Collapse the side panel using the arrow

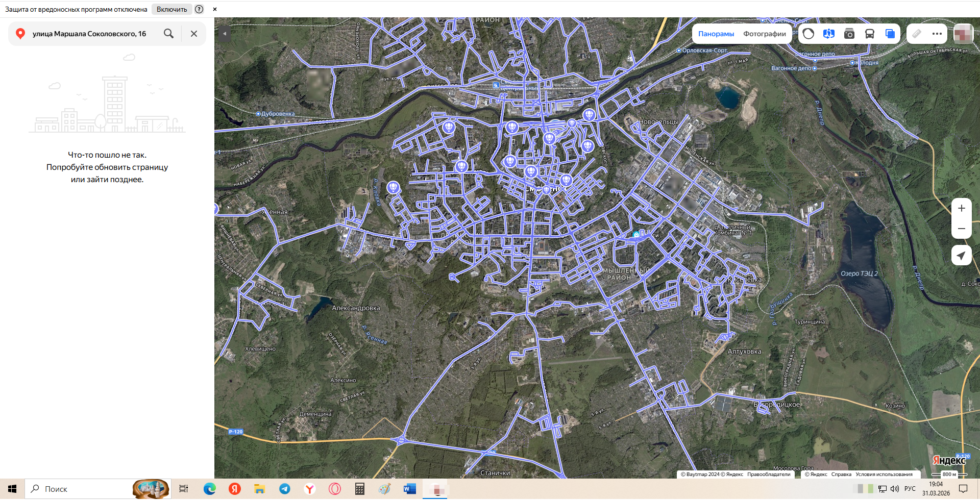pyautogui.click(x=224, y=34)
